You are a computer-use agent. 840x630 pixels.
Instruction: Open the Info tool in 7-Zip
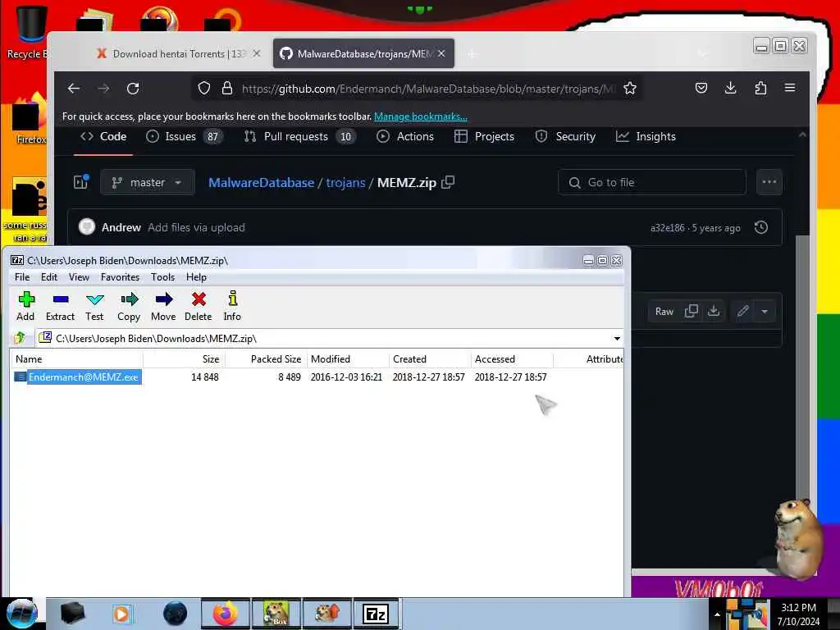[232, 307]
